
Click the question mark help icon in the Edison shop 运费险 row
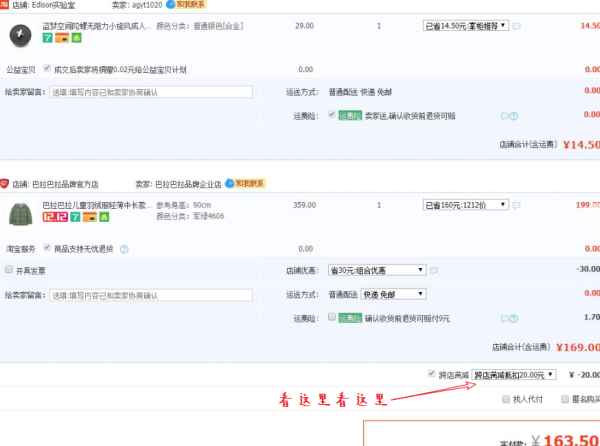point(514,116)
